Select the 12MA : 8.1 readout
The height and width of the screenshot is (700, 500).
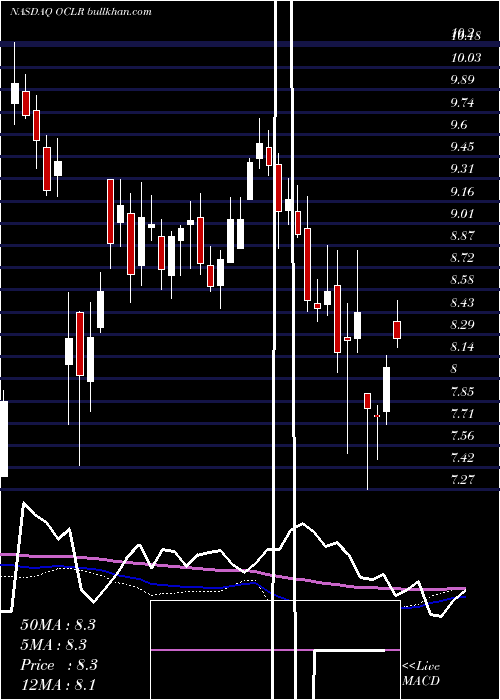(58, 685)
